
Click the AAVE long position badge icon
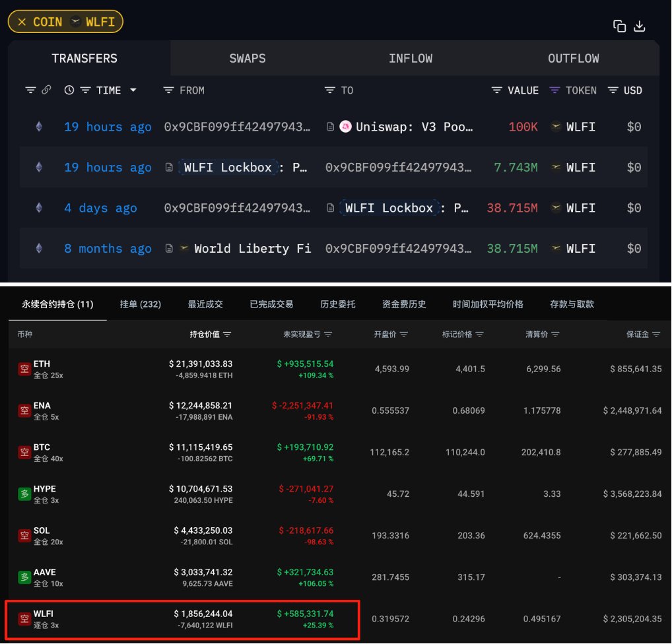tap(24, 577)
